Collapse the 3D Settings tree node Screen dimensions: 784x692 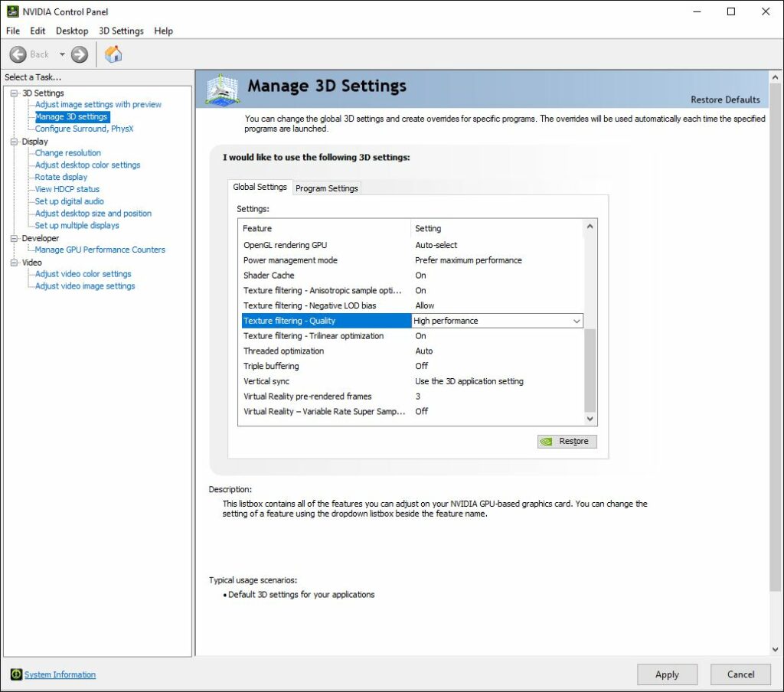coord(14,93)
